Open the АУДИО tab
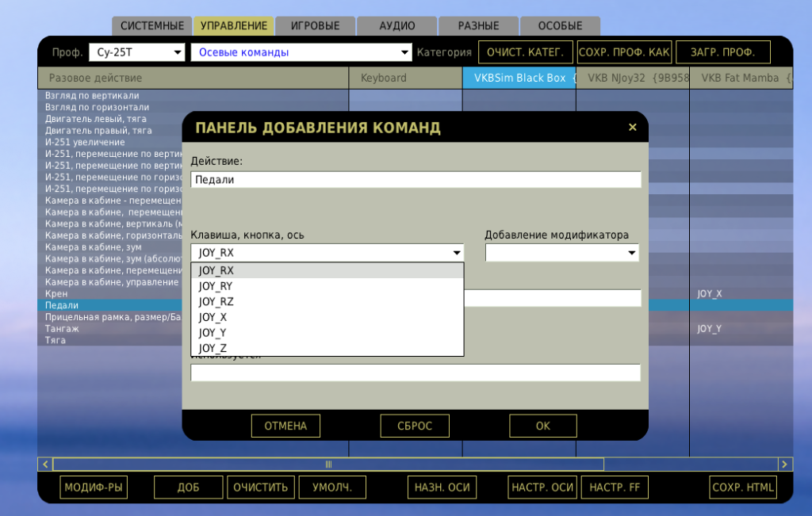The width and height of the screenshot is (812, 516). tap(396, 26)
